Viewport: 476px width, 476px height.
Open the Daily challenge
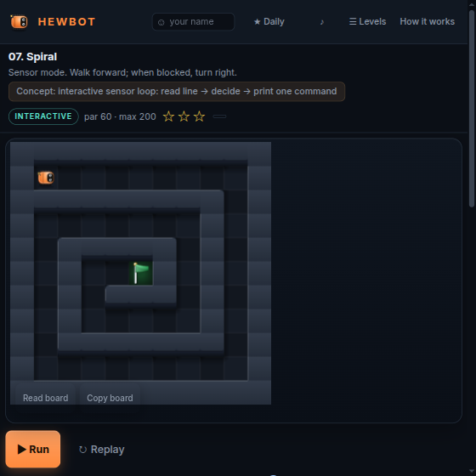click(x=269, y=22)
